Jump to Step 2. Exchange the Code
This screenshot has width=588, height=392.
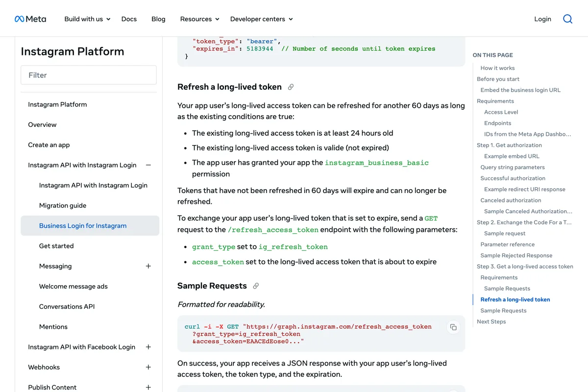tap(524, 222)
